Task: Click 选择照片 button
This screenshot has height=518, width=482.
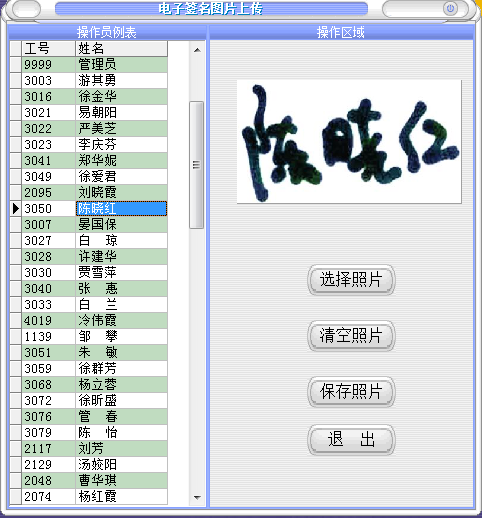Action: [351, 279]
